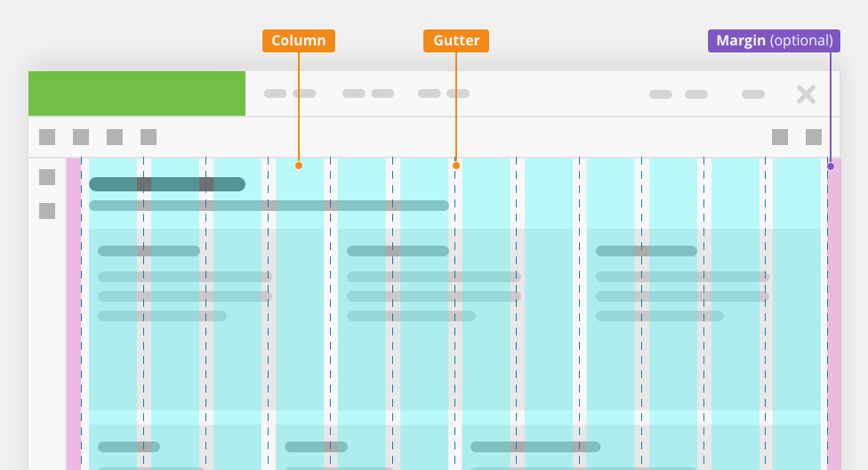Click the purple dot at the margin
The image size is (868, 470).
831,166
